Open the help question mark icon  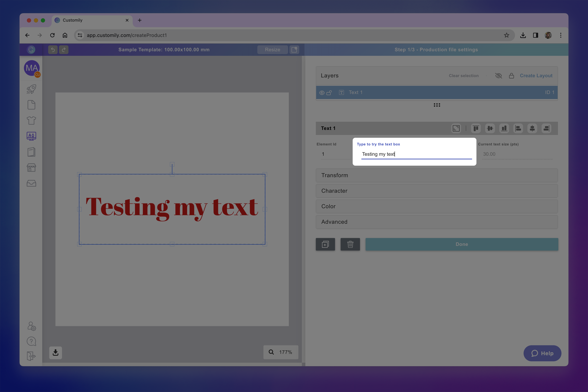pos(31,341)
